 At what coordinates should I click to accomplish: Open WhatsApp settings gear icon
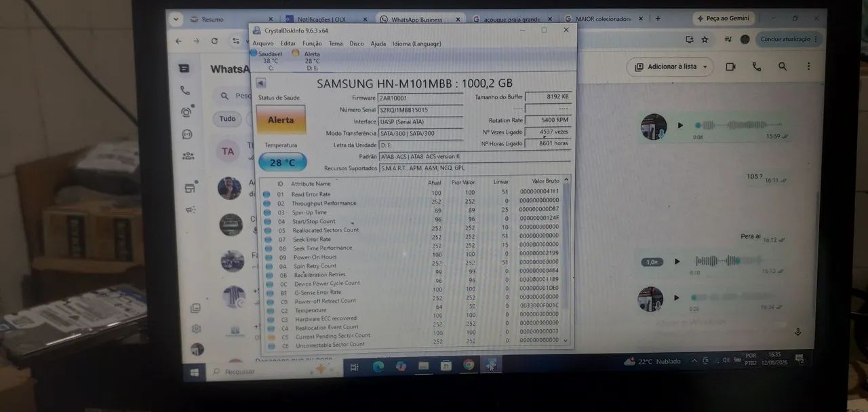(x=196, y=329)
